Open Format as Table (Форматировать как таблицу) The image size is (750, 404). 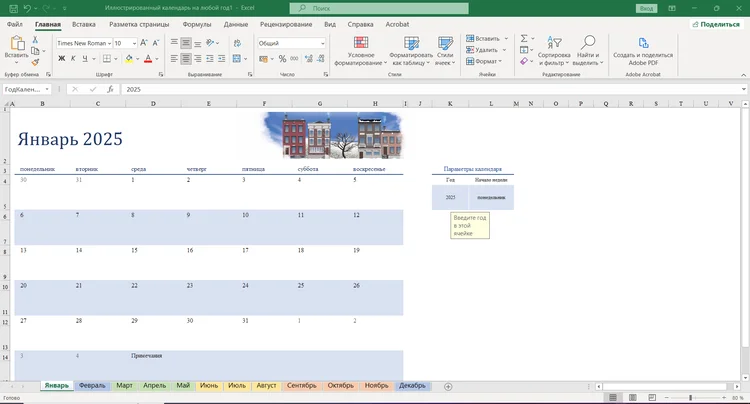[x=411, y=51]
